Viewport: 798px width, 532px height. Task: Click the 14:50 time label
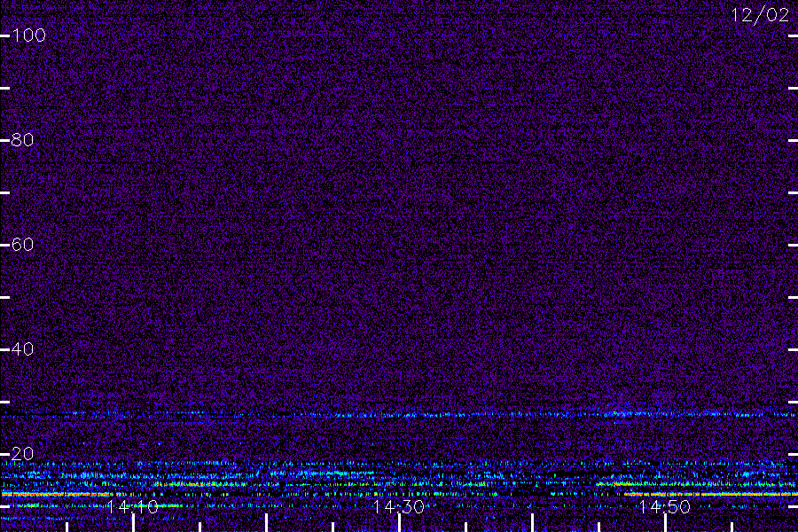click(665, 507)
